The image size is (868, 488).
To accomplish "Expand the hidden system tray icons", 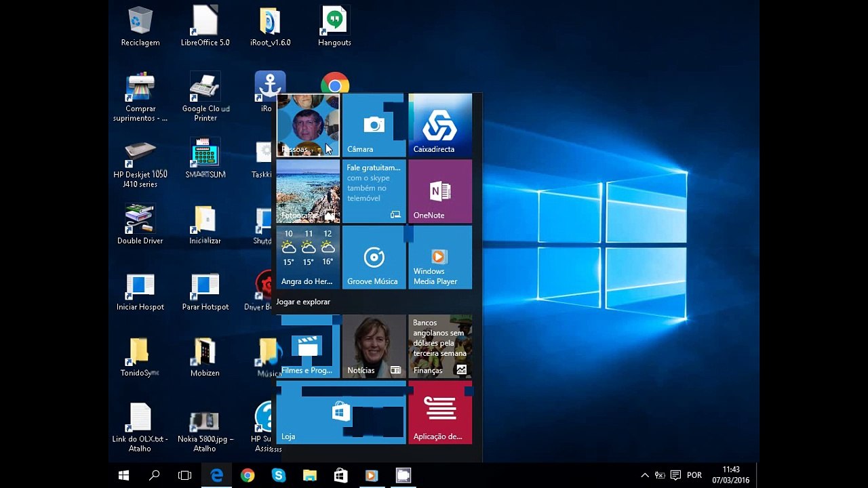I will click(x=645, y=475).
